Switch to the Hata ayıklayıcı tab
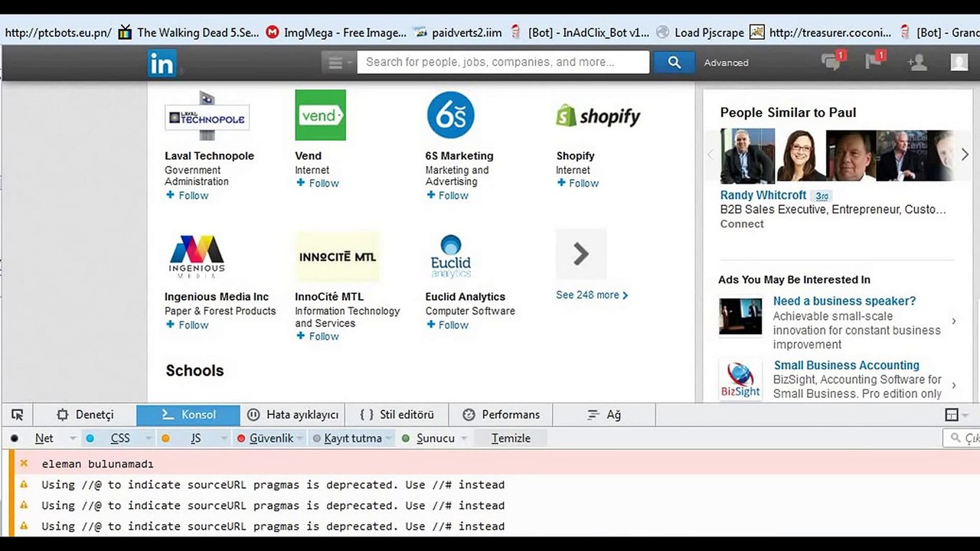This screenshot has width=980, height=551. (x=292, y=415)
